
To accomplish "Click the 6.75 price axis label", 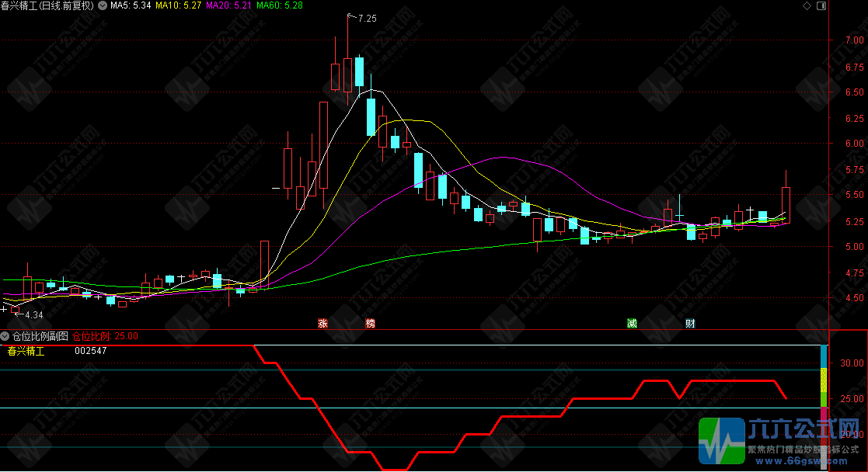I will point(855,67).
